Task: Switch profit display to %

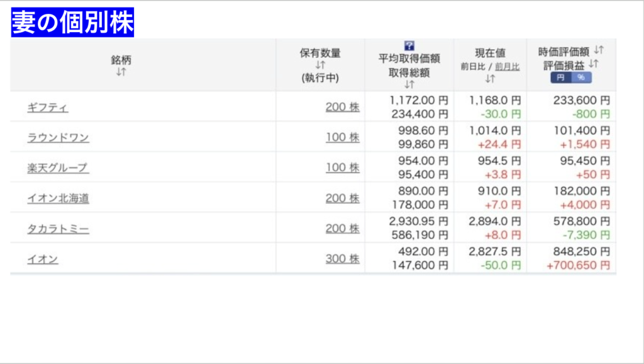Action: [x=581, y=77]
